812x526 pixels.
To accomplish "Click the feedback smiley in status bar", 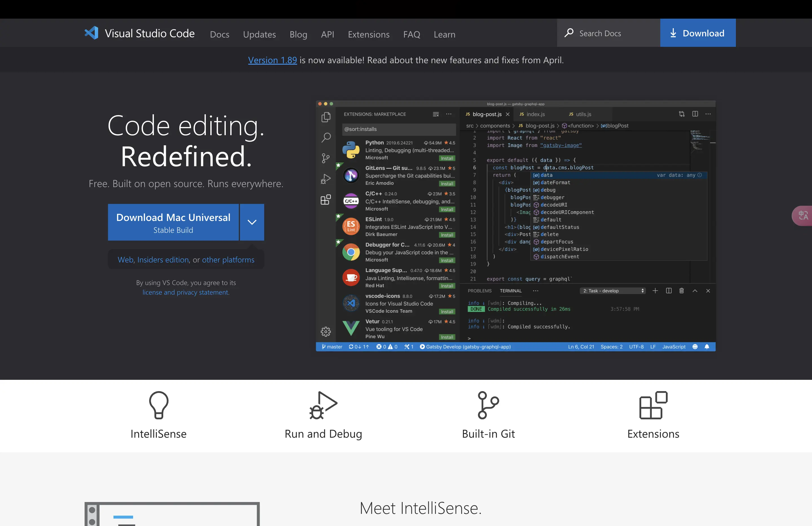I will pyautogui.click(x=695, y=347).
